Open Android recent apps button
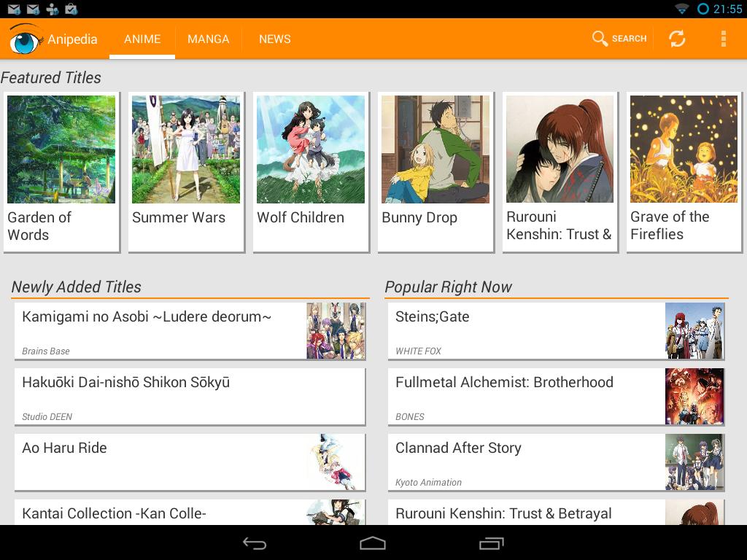Screen dimensions: 747x560 491,542
